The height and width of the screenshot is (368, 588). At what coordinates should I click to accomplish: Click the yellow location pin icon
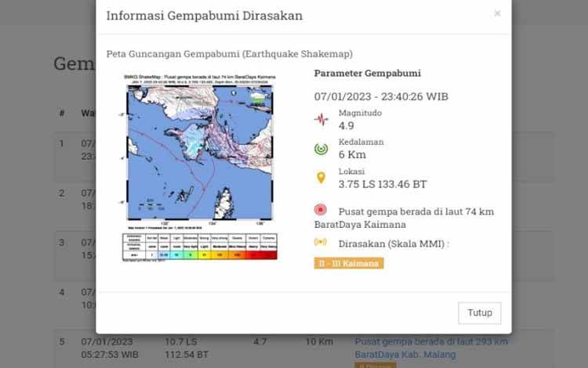coord(321,178)
